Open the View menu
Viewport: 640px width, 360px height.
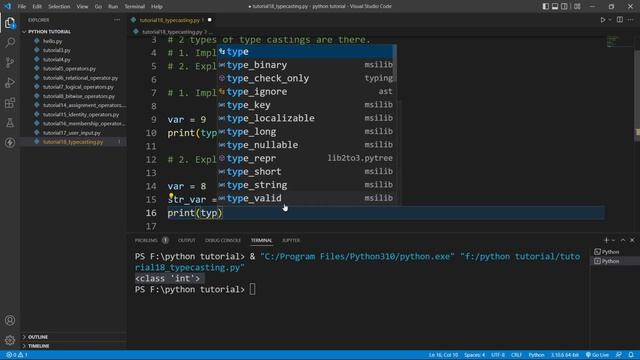[x=82, y=7]
